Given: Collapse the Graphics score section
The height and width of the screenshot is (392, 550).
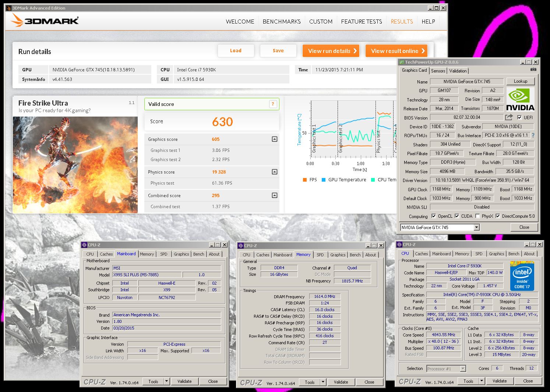Looking at the screenshot, I should click(274, 139).
